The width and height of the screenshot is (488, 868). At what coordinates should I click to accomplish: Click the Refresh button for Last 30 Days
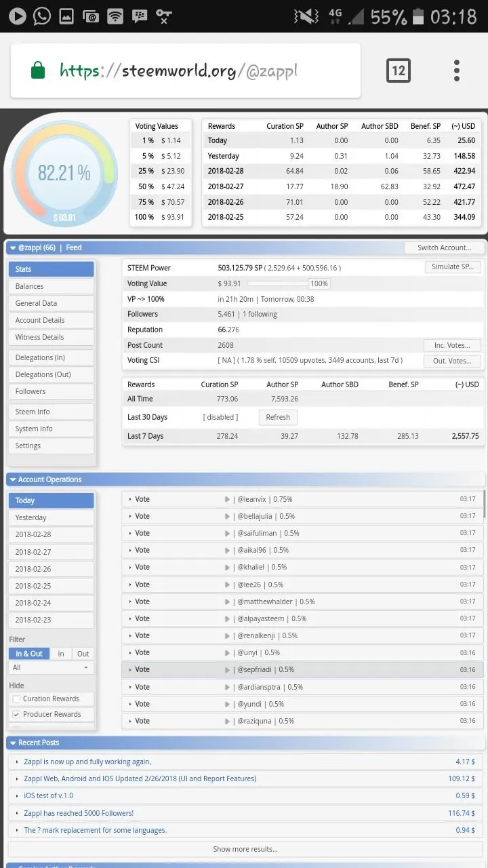[x=278, y=417]
